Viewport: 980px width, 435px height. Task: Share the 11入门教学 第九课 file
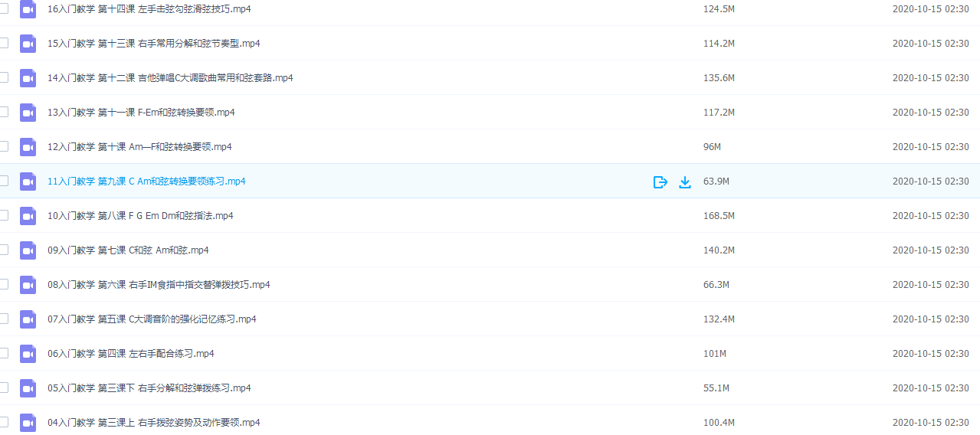click(660, 182)
